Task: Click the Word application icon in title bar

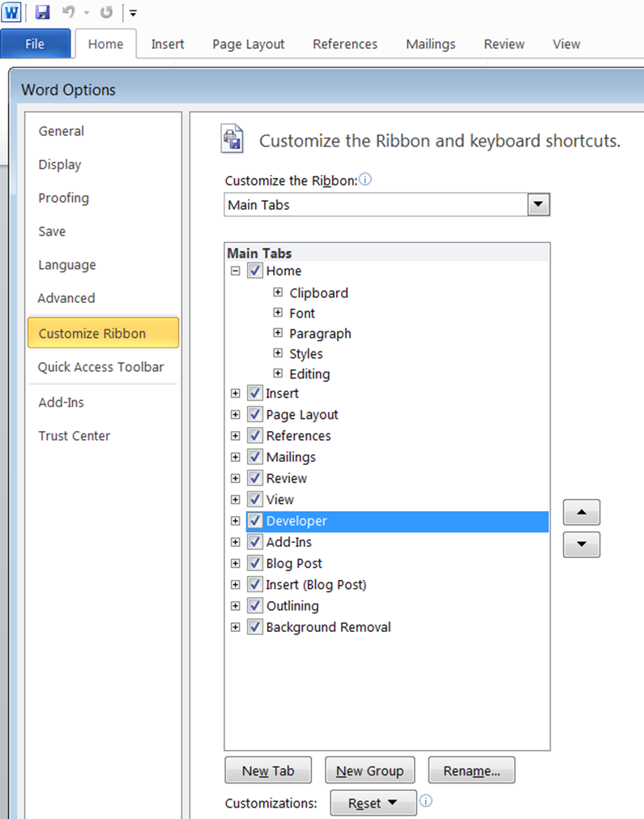Action: (11, 11)
